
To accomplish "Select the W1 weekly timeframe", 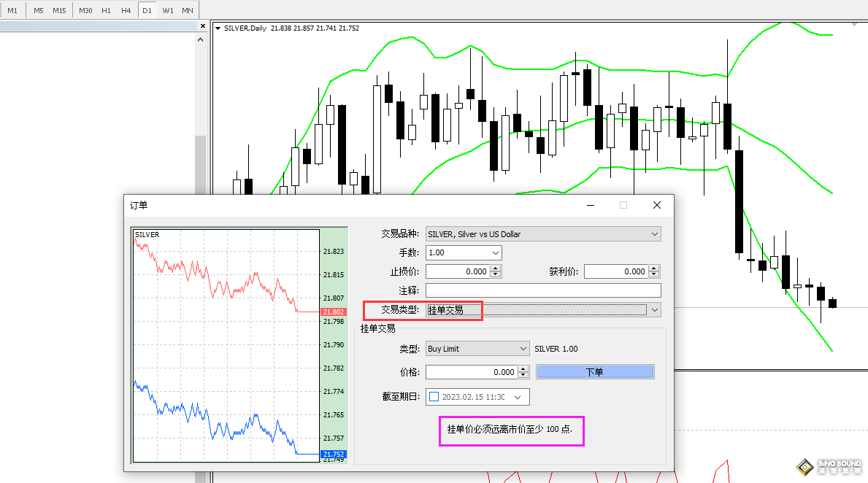I will pyautogui.click(x=168, y=10).
